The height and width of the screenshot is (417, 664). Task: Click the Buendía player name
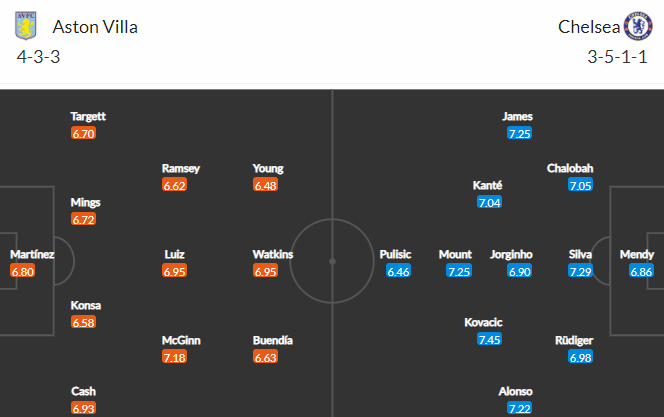click(273, 340)
